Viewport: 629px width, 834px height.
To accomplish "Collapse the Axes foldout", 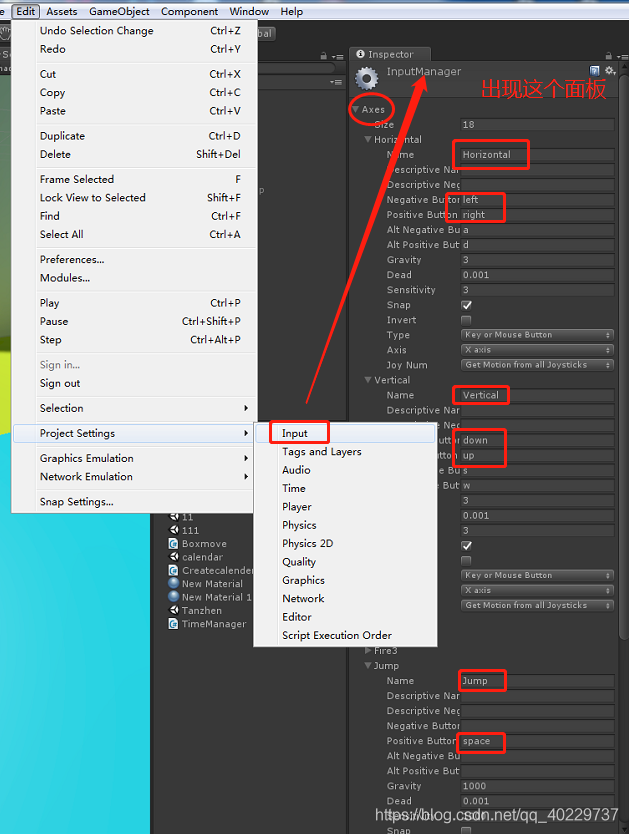I will point(356,109).
